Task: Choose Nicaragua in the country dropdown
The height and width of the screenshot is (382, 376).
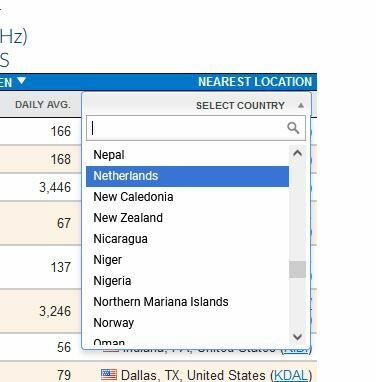Action: [187, 239]
